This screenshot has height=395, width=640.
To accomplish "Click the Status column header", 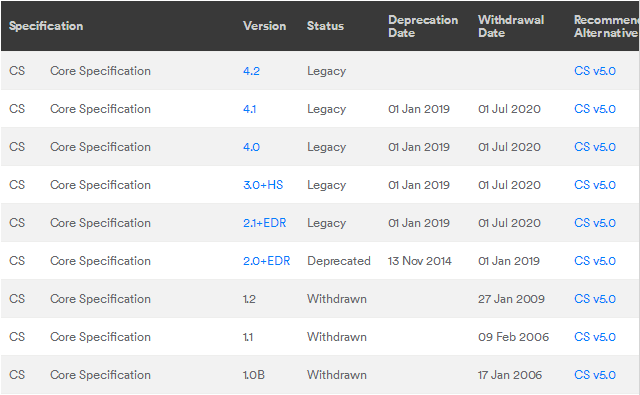I will coord(325,26).
